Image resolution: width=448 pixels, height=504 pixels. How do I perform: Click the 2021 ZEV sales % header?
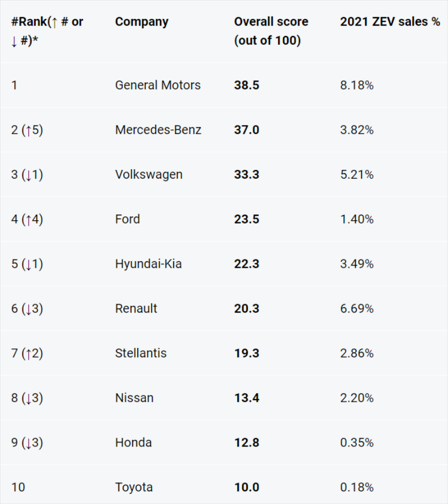pyautogui.click(x=390, y=22)
